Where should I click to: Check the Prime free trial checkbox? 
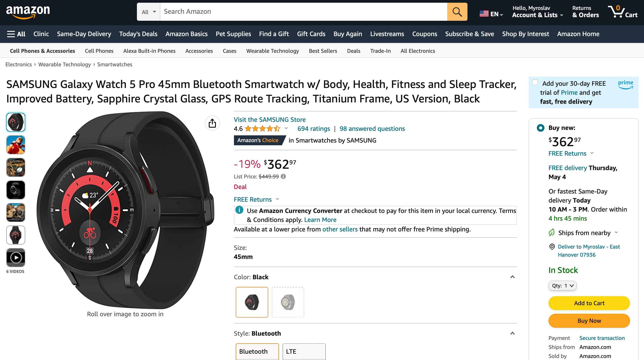535,82
